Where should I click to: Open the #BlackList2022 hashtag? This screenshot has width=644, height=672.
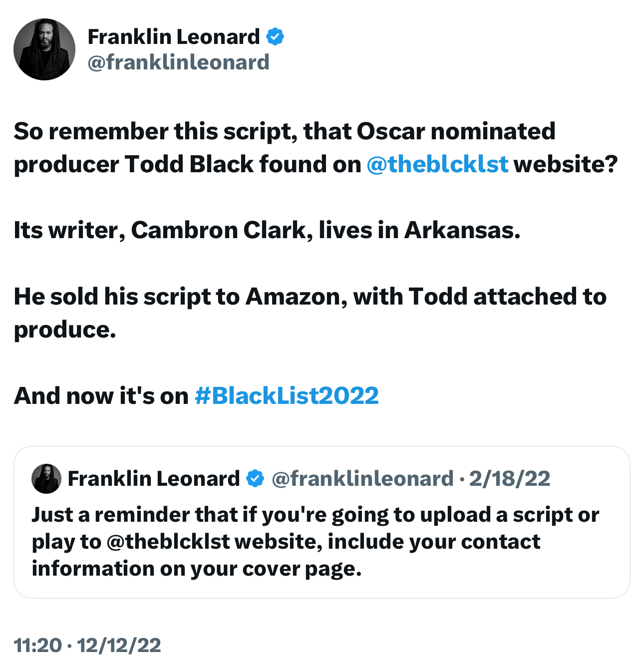287,395
